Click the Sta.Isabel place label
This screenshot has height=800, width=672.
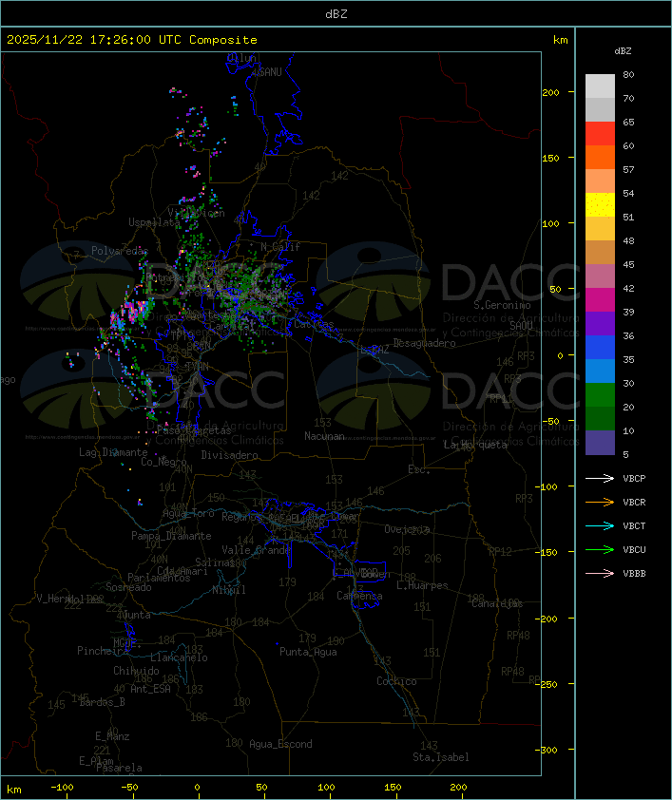point(441,757)
